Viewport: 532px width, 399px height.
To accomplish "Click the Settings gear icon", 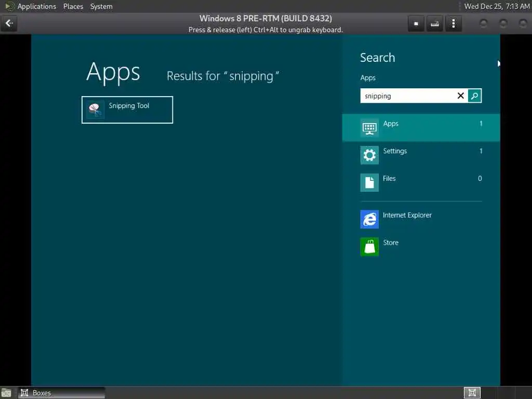I will click(x=369, y=155).
